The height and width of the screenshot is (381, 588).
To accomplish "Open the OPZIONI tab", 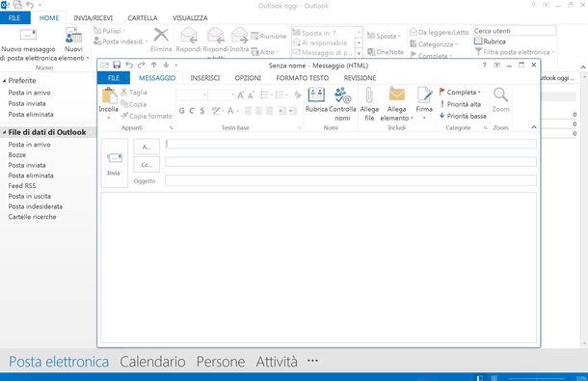I will (x=248, y=78).
